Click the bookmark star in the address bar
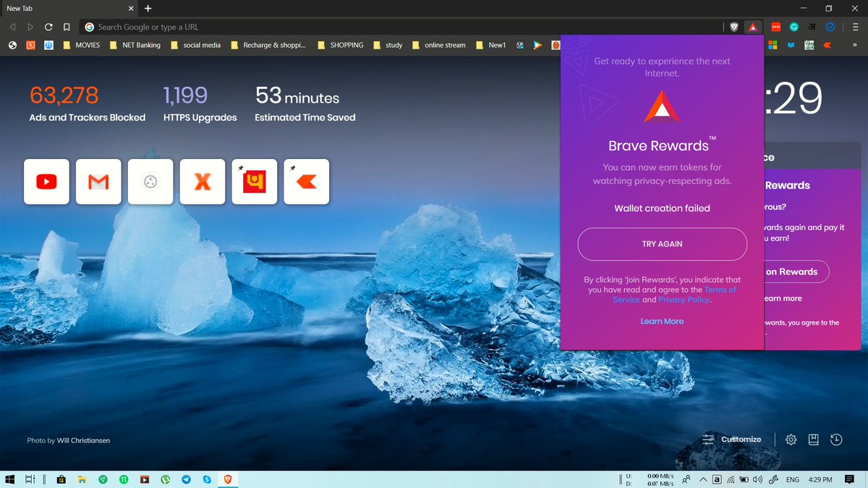The width and height of the screenshot is (868, 488). (x=66, y=27)
